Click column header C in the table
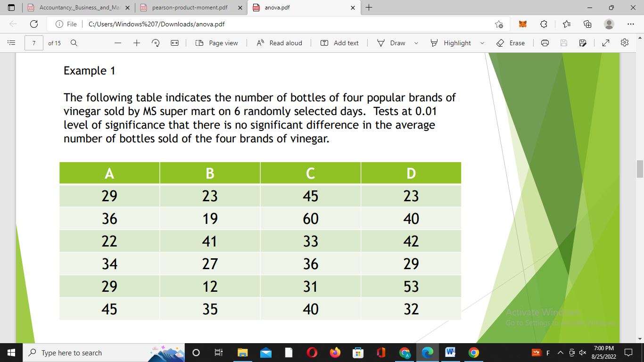 click(x=310, y=173)
